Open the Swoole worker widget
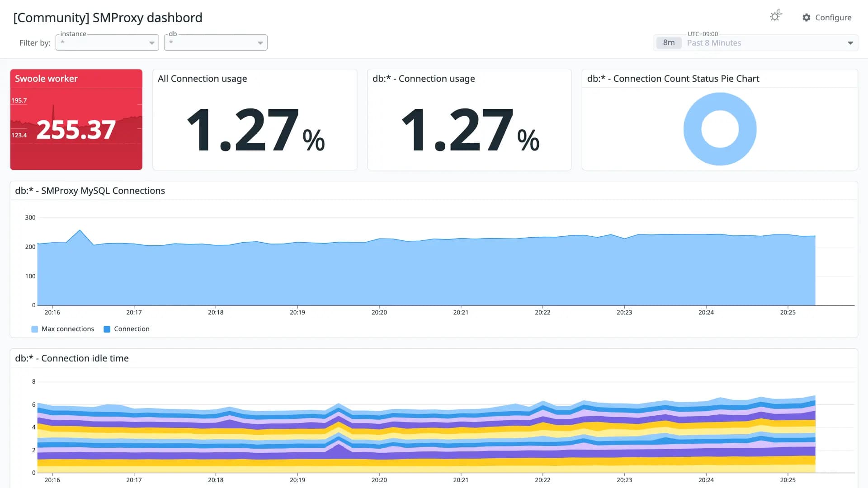The width and height of the screenshot is (868, 488). click(76, 119)
